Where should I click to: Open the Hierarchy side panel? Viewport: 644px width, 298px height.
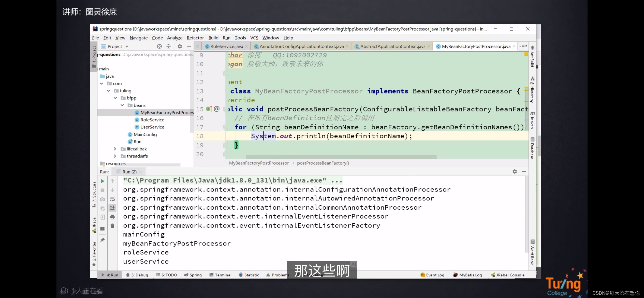tap(532, 90)
